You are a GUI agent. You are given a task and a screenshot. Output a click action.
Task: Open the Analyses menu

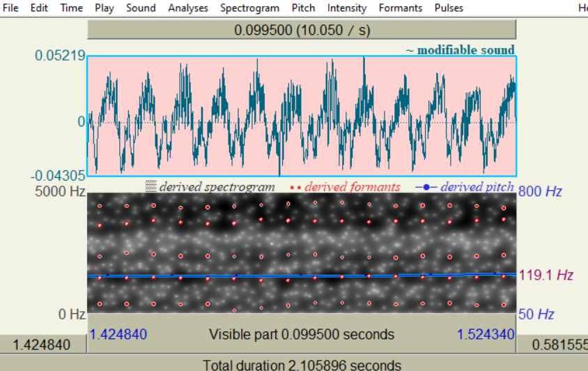188,8
